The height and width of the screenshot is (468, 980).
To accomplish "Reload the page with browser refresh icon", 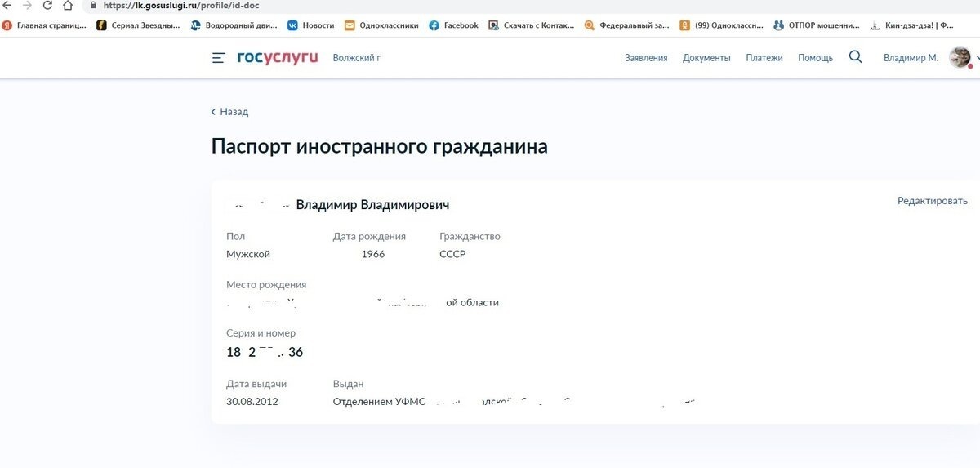I will pyautogui.click(x=47, y=5).
